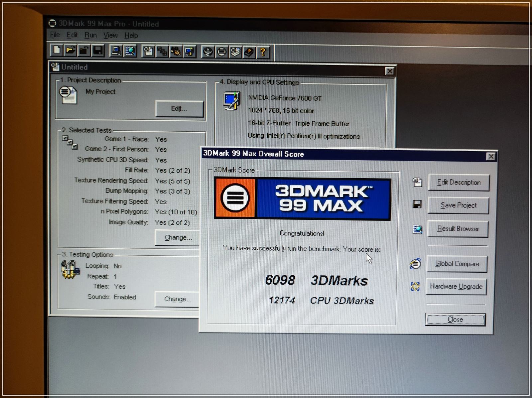Click the 'Looping: No' option text
This screenshot has width=532, height=398.
[x=103, y=266]
